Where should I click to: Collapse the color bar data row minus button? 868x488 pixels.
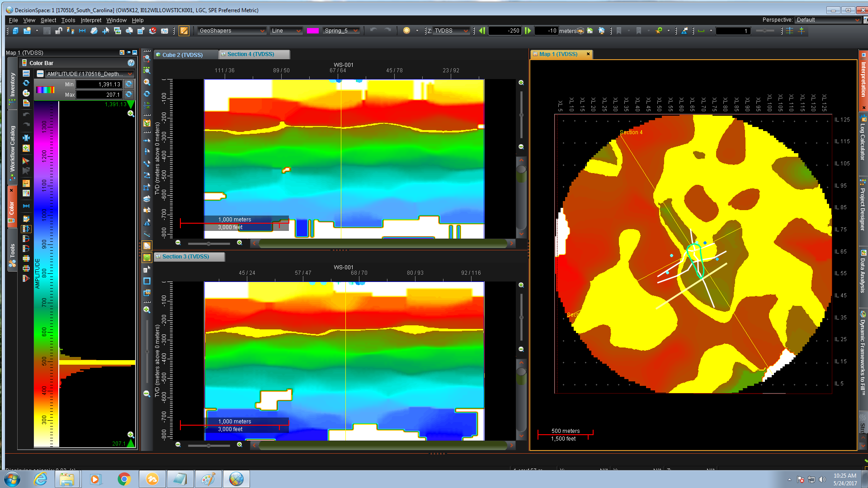pyautogui.click(x=40, y=74)
